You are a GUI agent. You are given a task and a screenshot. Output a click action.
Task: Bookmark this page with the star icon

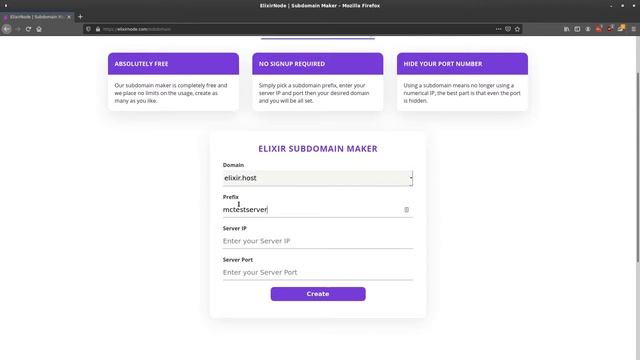(517, 29)
